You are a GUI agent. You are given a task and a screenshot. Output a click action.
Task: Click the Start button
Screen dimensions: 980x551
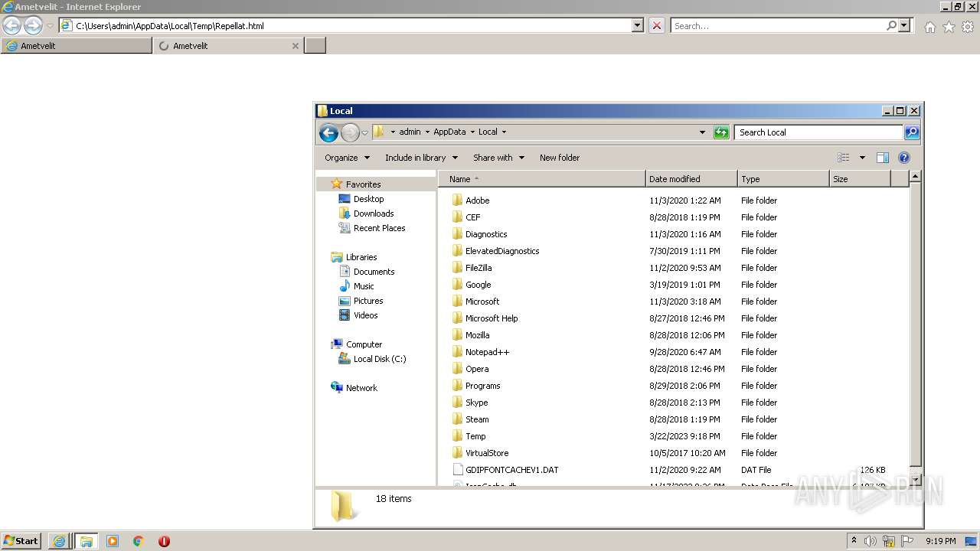tap(21, 541)
